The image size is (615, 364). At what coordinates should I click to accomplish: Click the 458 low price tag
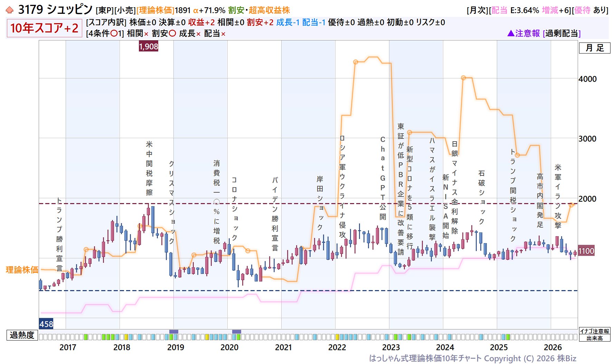pos(46,324)
